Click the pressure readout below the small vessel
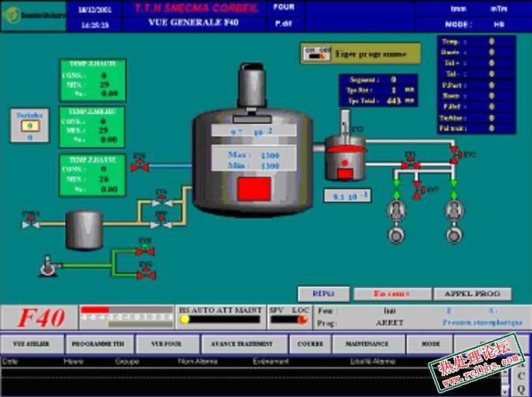532x397 pixels. tap(347, 196)
